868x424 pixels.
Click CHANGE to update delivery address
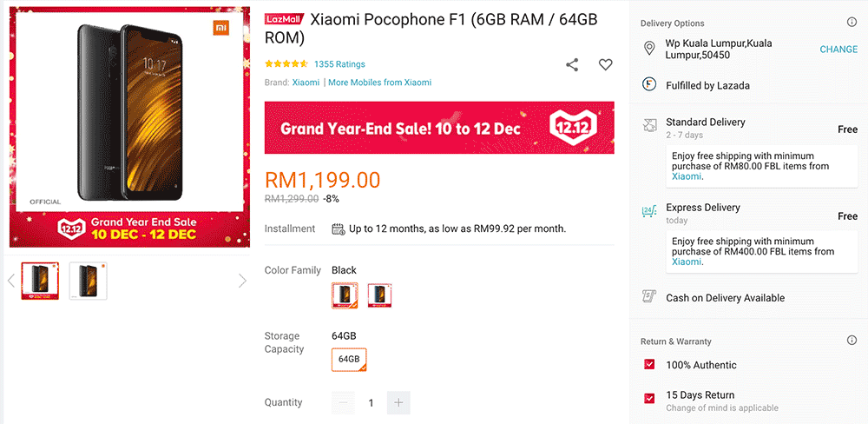(x=838, y=50)
